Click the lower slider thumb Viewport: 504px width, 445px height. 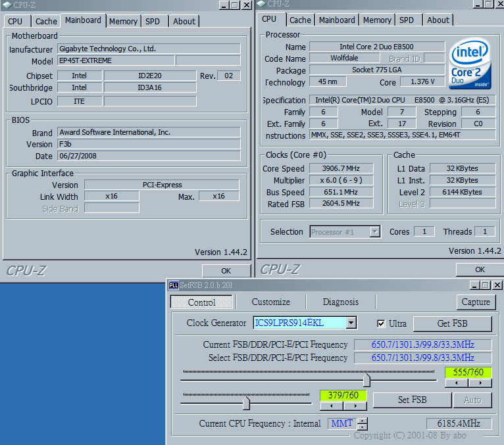click(x=246, y=404)
